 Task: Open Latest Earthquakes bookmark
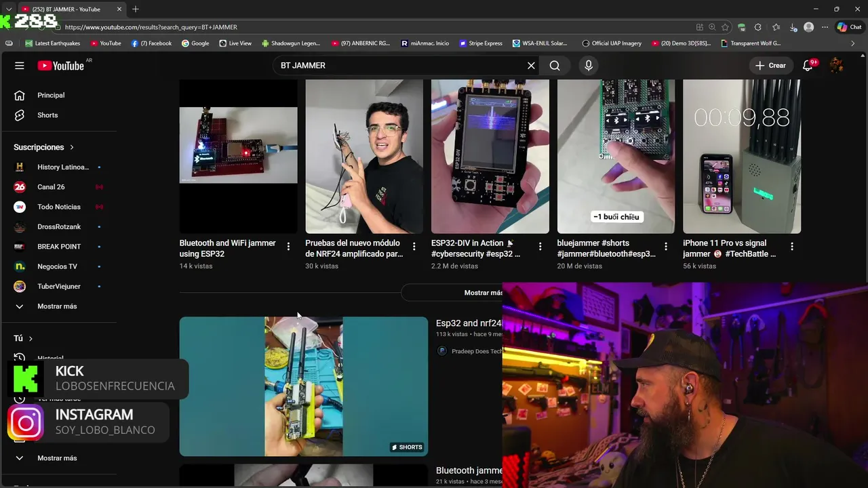(53, 43)
